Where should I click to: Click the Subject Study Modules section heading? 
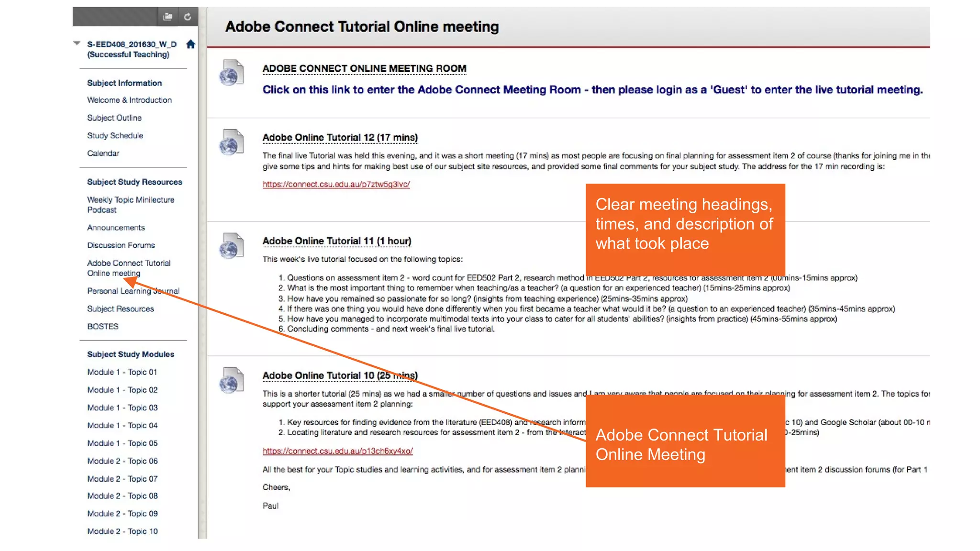pos(131,354)
